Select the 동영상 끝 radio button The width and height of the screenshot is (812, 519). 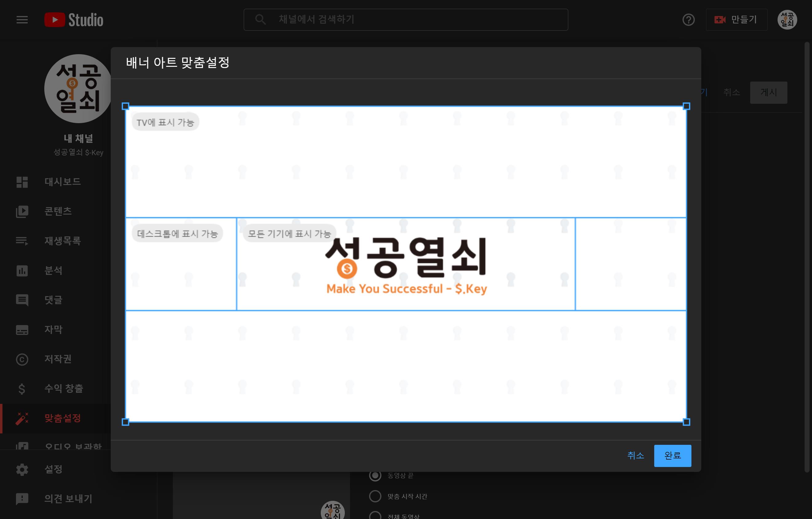[375, 476]
